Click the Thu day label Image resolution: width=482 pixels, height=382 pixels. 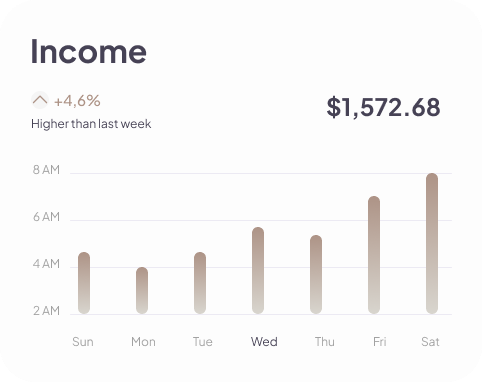point(325,342)
